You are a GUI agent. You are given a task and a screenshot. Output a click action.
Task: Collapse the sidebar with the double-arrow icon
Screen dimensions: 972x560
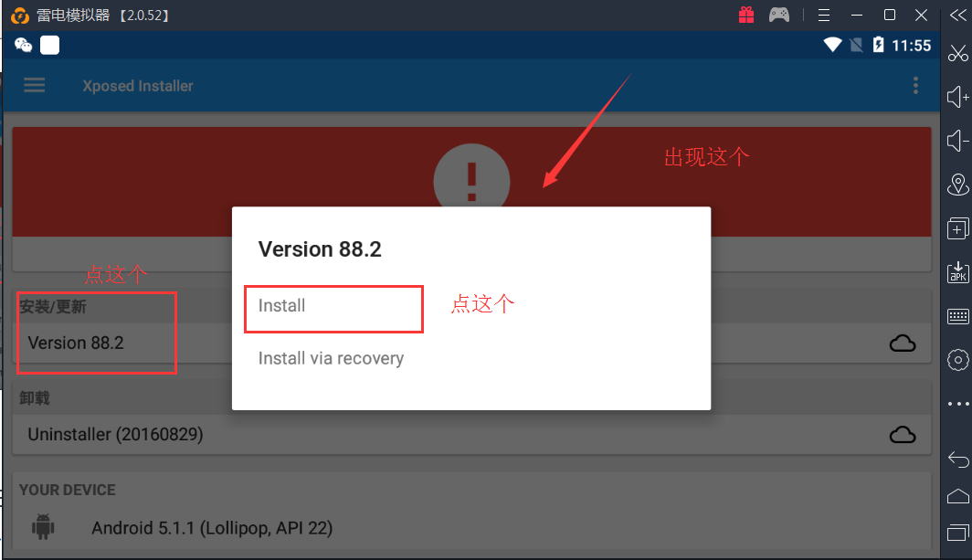pos(957,15)
